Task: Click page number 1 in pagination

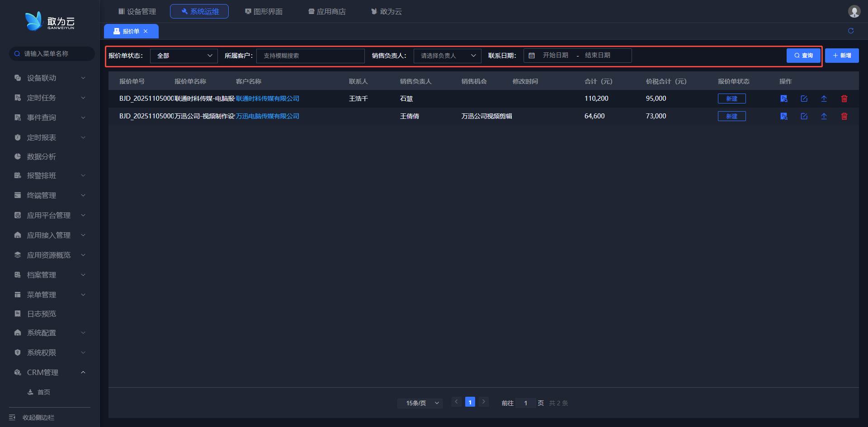Action: 470,402
